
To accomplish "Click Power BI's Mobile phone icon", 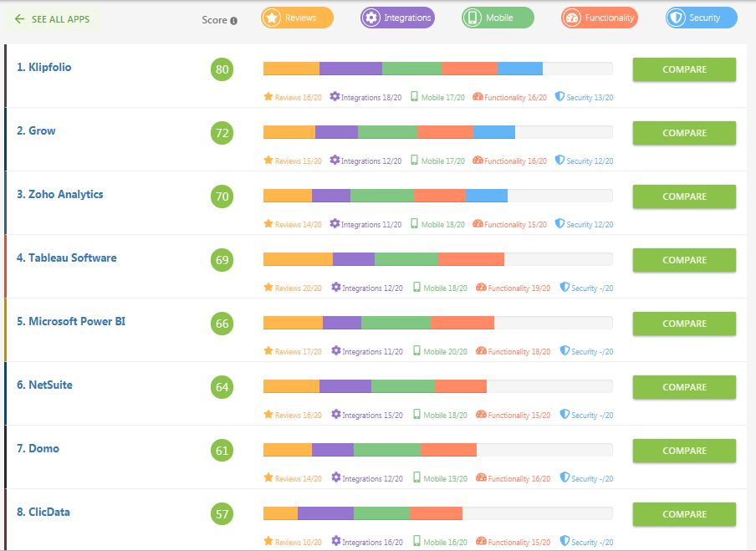I will pyautogui.click(x=416, y=351).
